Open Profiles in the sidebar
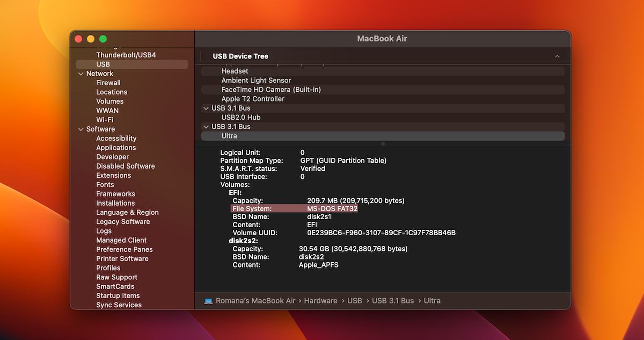Viewport: 644px width, 340px height. click(108, 268)
